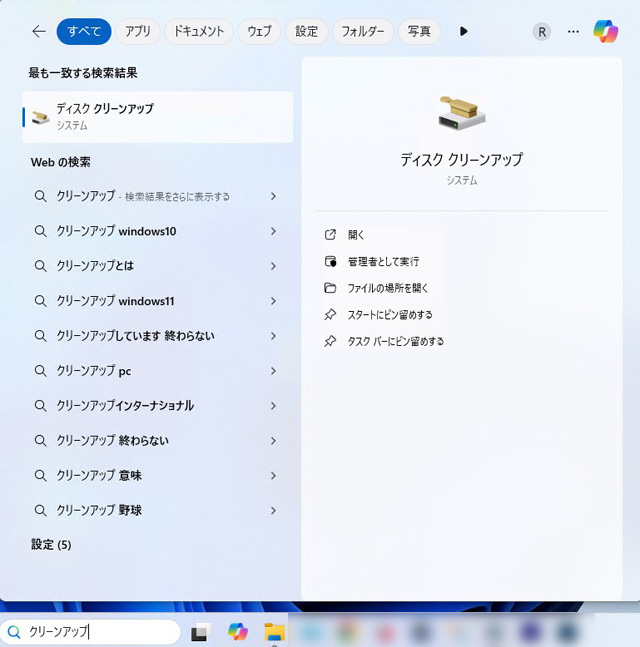Click 開く to launch Disk Cleanup
Image resolution: width=640 pixels, height=647 pixels.
tap(356, 235)
